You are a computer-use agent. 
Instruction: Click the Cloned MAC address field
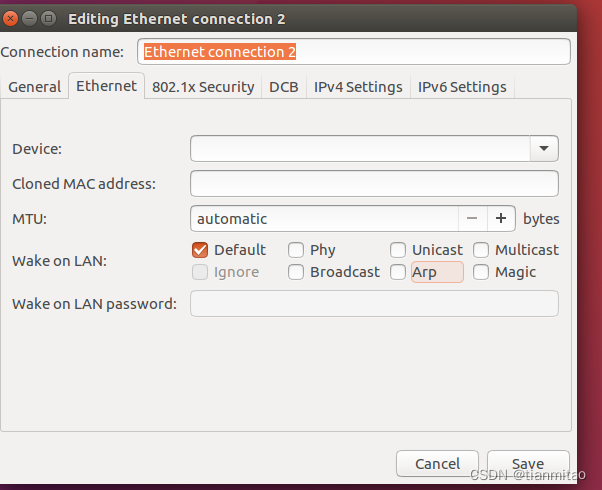click(374, 184)
